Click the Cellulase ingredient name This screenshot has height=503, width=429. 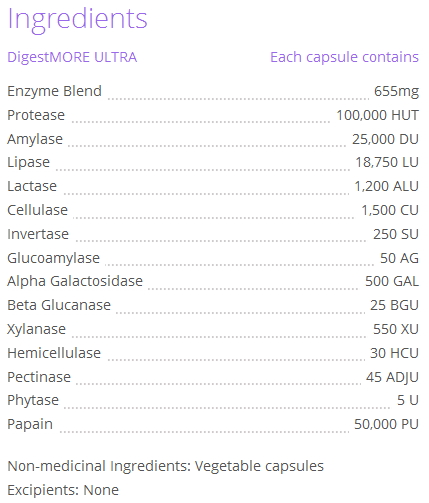(38, 210)
